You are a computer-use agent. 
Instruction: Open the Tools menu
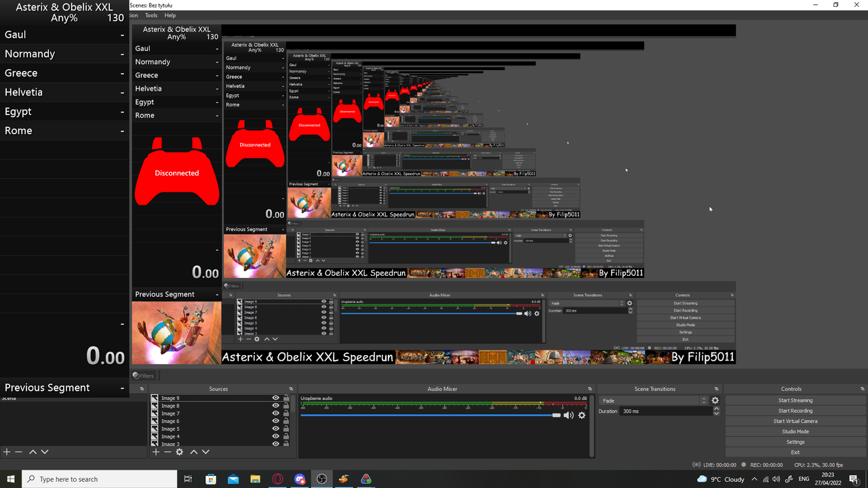(151, 15)
